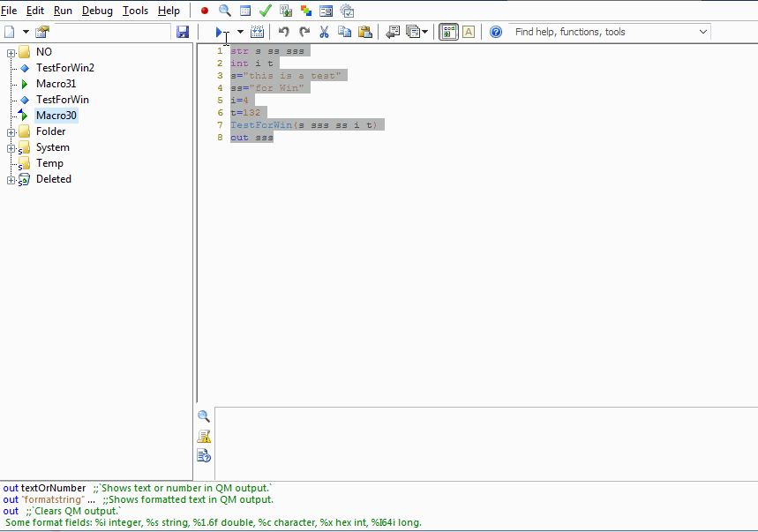758x532 pixels.
Task: Select the TestForWin function item
Action: click(x=63, y=100)
